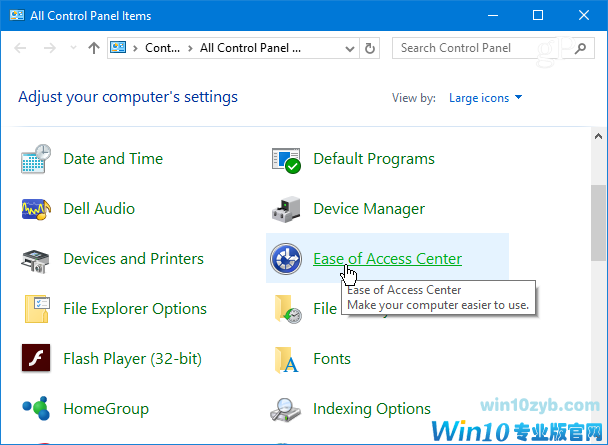Refresh the Control Panel view
This screenshot has width=608, height=445.
[x=370, y=48]
